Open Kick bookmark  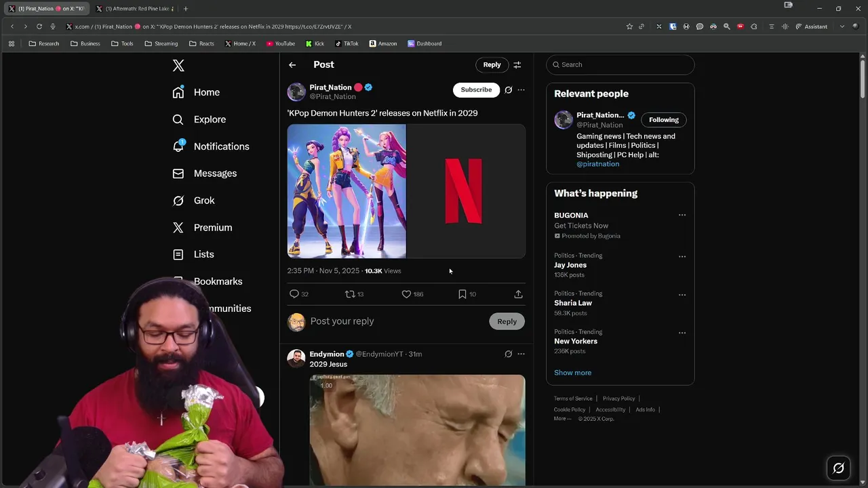coord(315,43)
